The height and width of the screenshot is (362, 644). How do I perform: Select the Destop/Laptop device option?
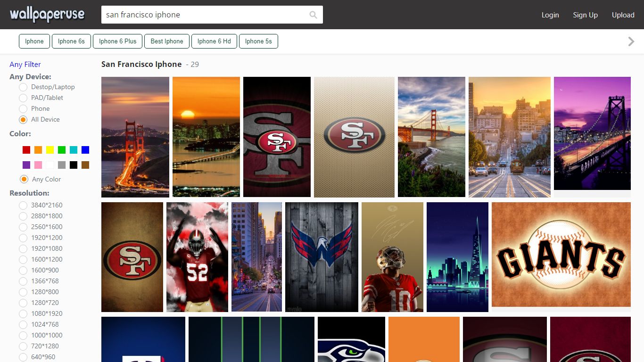pyautogui.click(x=23, y=87)
